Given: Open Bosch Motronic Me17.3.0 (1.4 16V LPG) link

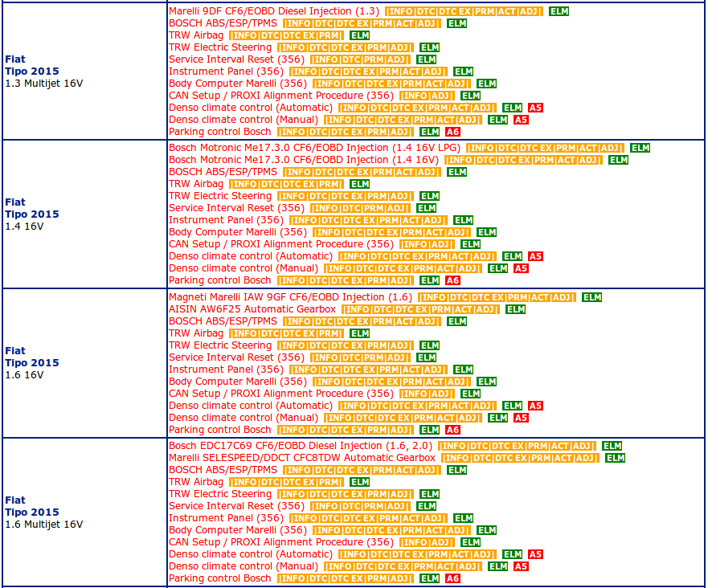Looking at the screenshot, I should point(314,148).
